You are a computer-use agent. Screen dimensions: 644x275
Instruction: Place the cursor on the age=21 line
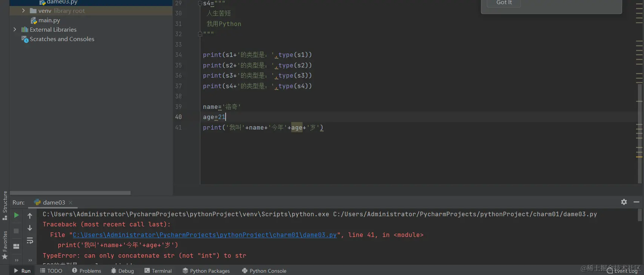pyautogui.click(x=214, y=117)
